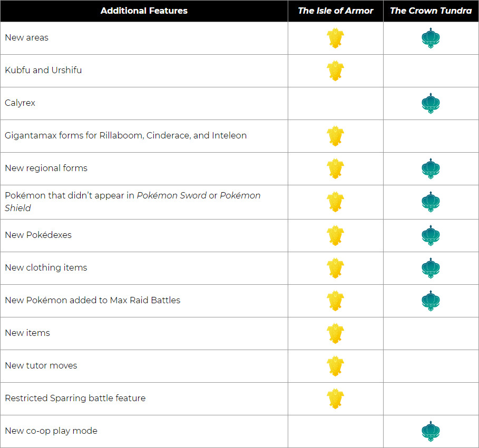Click the Crown Tundra icon for New clothing items
The height and width of the screenshot is (448, 479).
431,268
